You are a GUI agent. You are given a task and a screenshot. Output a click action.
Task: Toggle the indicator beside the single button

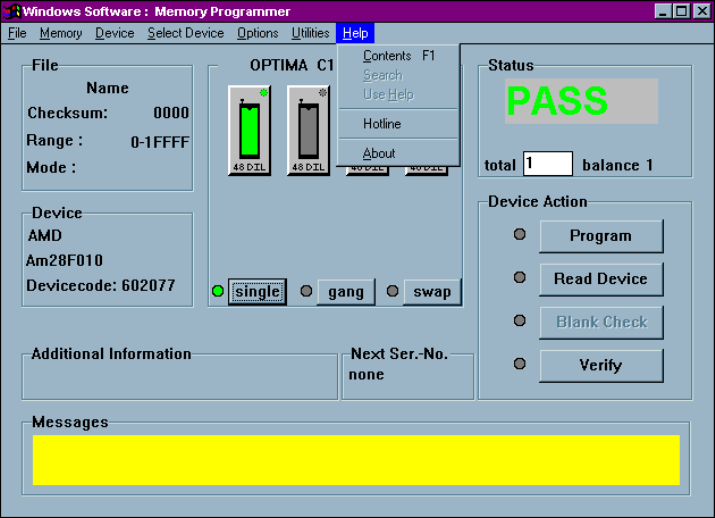(218, 291)
